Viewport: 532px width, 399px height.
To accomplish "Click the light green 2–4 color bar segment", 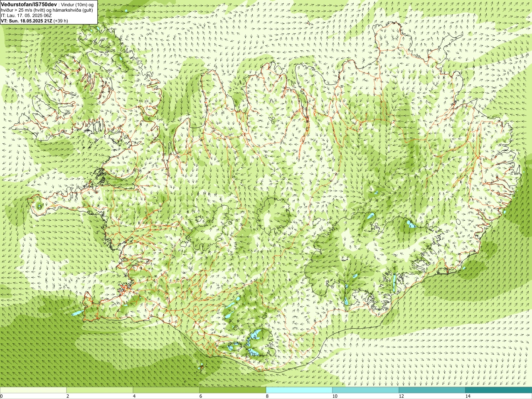I will pos(100,390).
